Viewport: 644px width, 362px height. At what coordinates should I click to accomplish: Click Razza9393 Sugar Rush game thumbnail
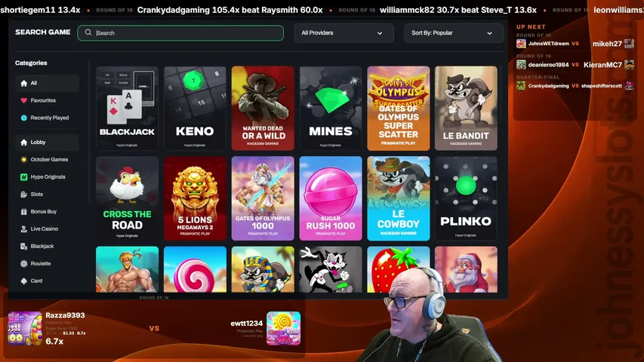(x=25, y=328)
